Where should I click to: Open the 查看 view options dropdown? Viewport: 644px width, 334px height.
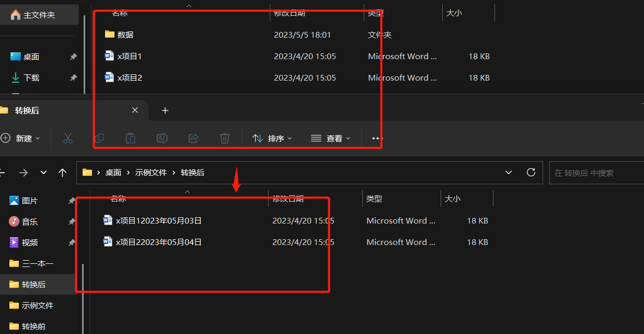pos(331,138)
